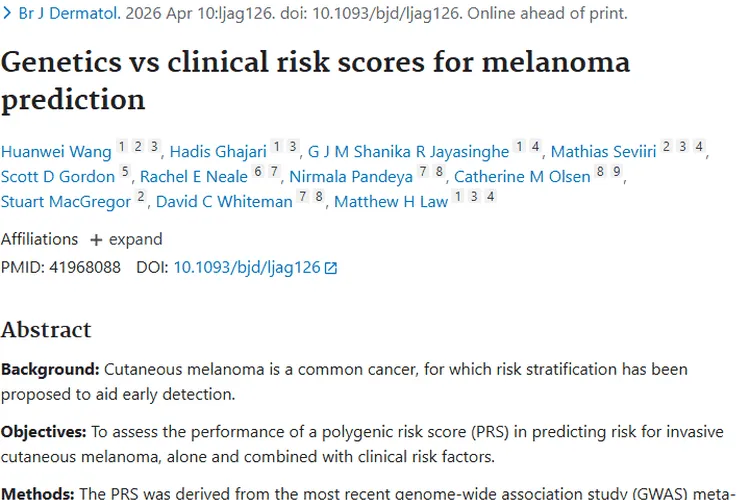
Task: Open the DOI 10.1093/bjd/ljag126 link
Action: [x=247, y=267]
